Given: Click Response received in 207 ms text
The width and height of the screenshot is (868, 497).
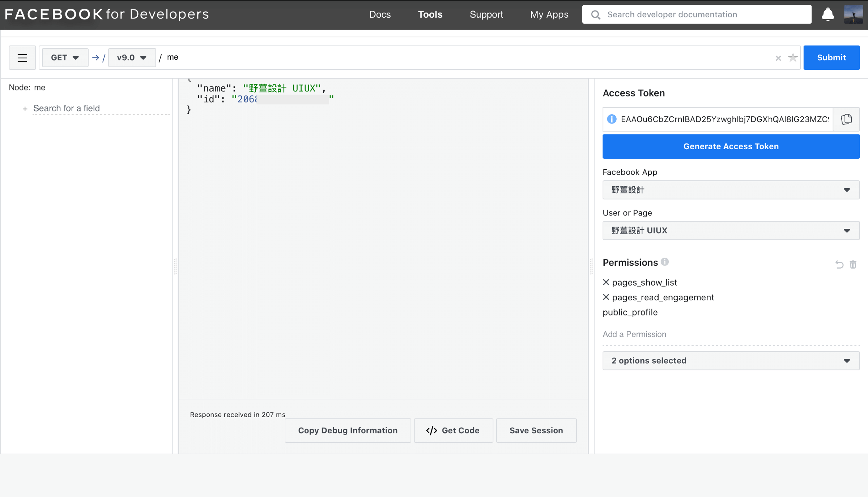Looking at the screenshot, I should point(238,415).
